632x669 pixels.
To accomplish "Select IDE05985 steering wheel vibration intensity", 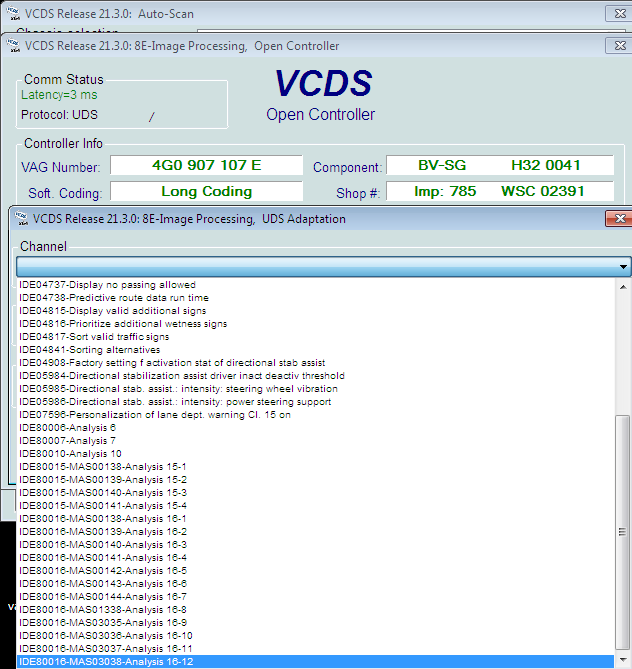I will click(x=315, y=389).
